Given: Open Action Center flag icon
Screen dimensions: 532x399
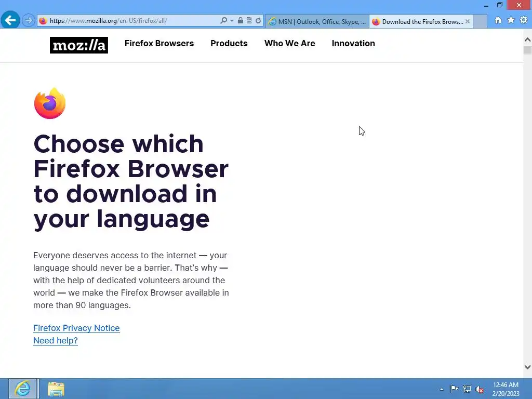Looking at the screenshot, I should click(x=454, y=389).
